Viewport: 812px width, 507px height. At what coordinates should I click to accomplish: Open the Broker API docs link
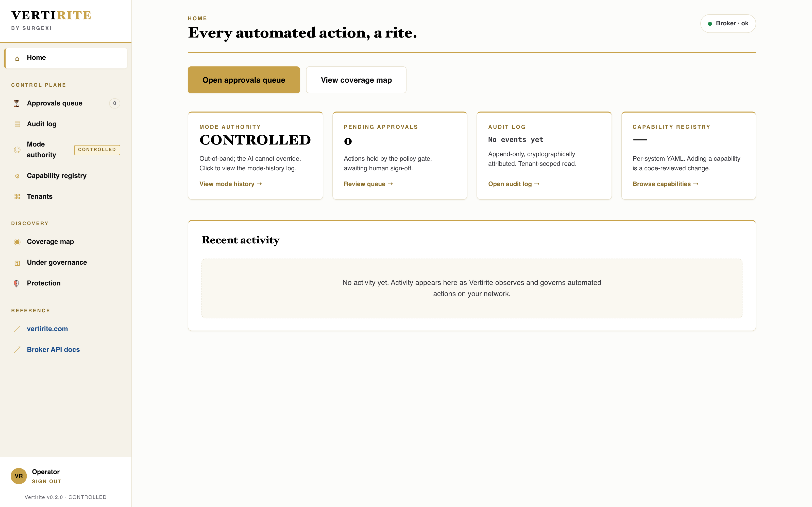53,349
